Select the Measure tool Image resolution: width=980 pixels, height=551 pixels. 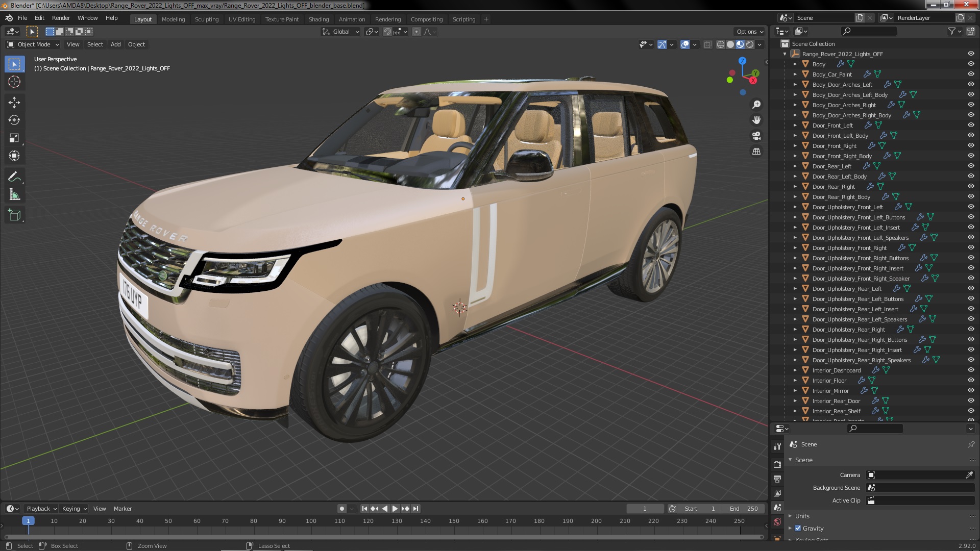pyautogui.click(x=14, y=195)
